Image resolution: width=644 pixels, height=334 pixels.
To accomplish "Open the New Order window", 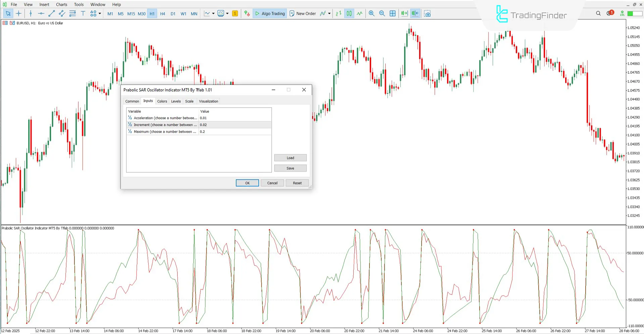I will pos(303,13).
